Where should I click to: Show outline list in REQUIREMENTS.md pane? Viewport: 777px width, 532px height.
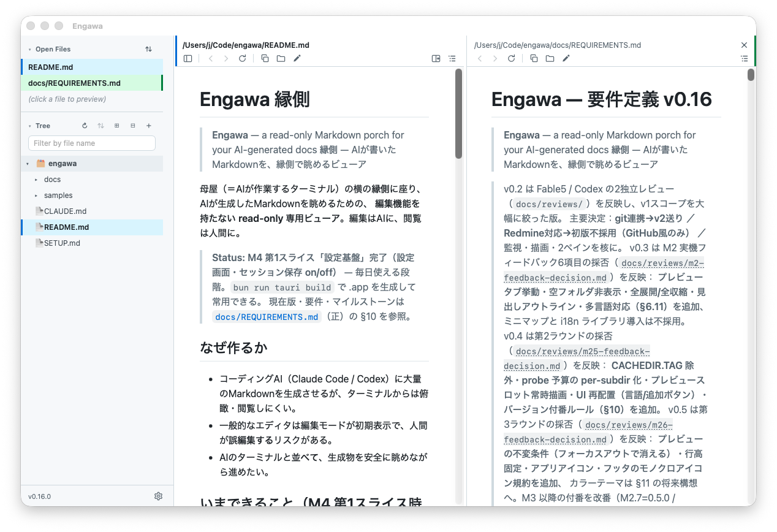[744, 58]
